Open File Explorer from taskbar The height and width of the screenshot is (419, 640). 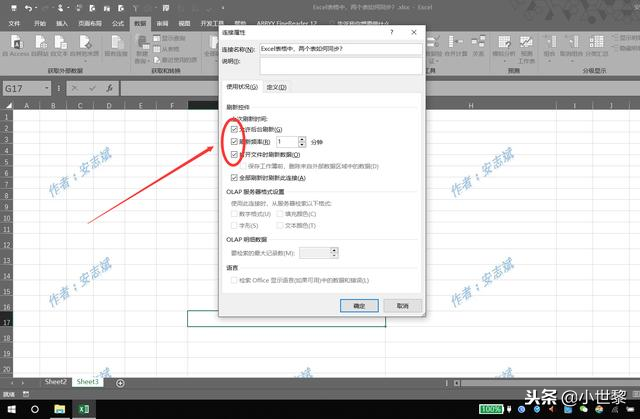[x=60, y=409]
